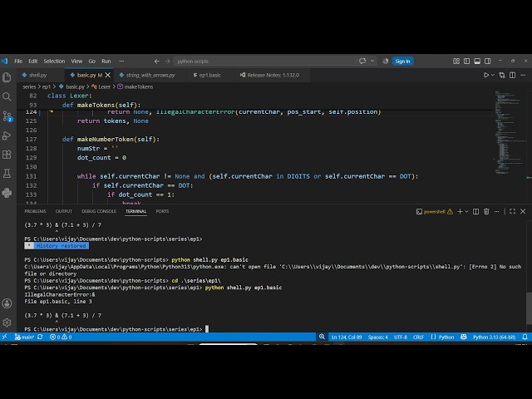Split the editor to the right
Viewport: 532px width, 399px height.
click(512, 75)
